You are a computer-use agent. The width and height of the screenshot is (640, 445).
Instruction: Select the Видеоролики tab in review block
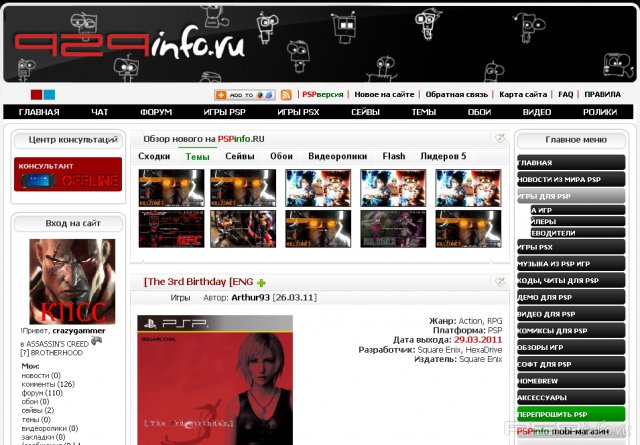337,156
